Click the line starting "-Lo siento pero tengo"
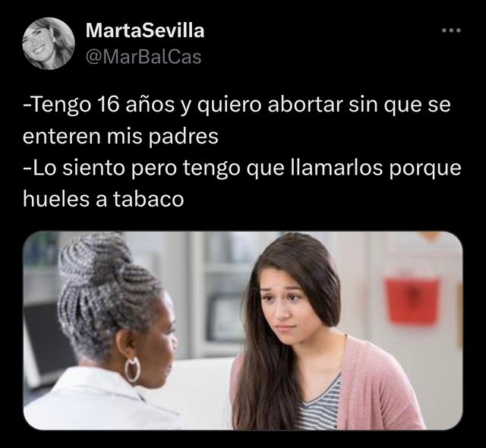The image size is (486, 448). pos(242,168)
